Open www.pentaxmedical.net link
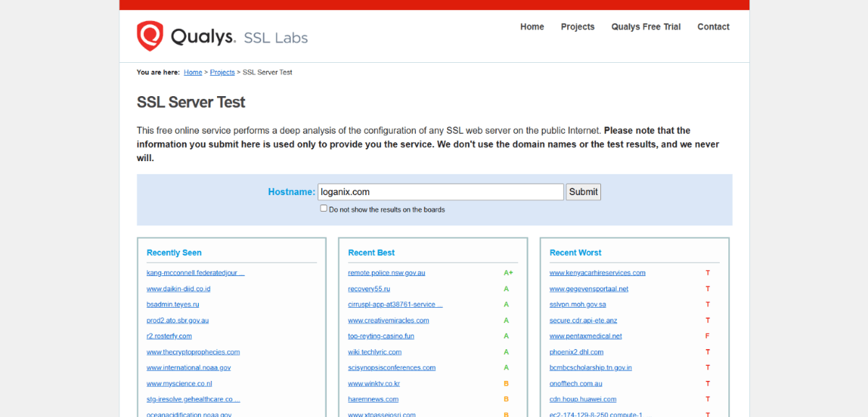868x417 pixels. click(x=586, y=337)
